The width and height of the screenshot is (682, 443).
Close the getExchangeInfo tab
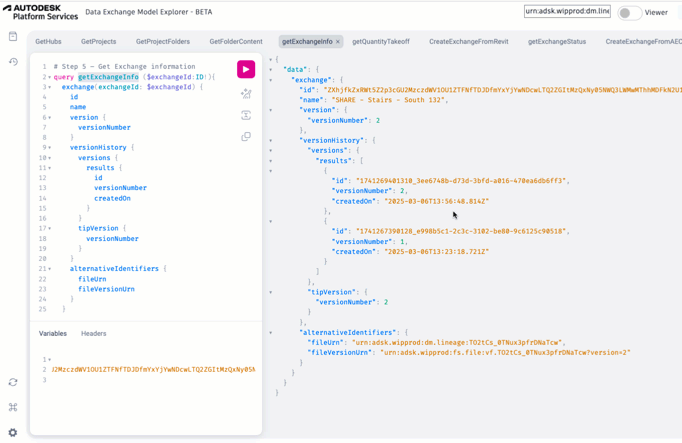pos(338,42)
